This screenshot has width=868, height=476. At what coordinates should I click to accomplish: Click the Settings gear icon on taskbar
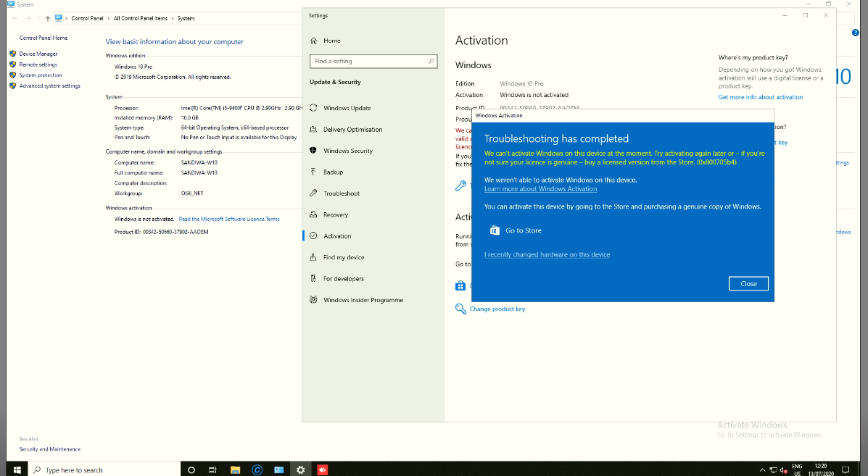[300, 469]
